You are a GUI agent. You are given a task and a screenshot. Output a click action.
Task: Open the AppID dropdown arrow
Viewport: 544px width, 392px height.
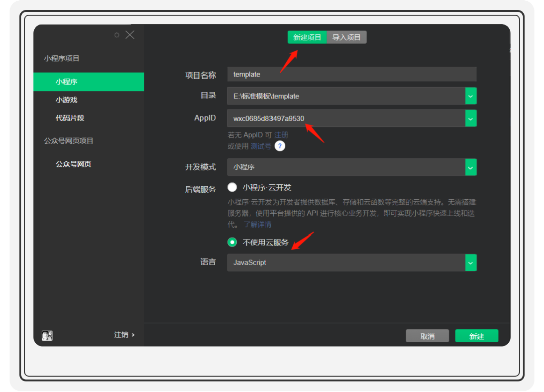[470, 118]
